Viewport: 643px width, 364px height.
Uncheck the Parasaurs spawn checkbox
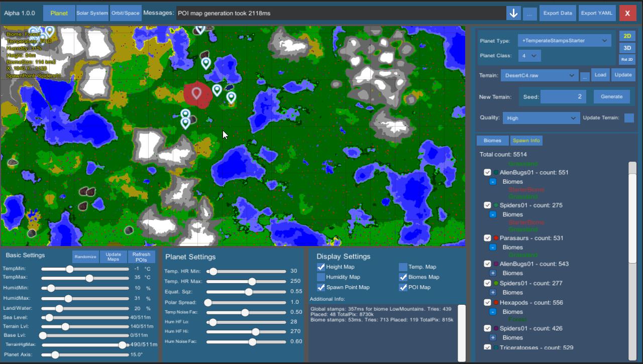pyautogui.click(x=487, y=238)
